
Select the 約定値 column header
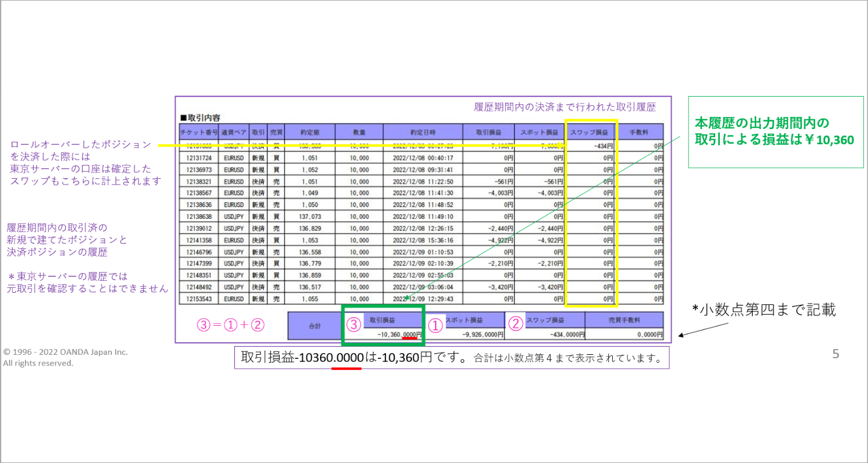tap(311, 132)
